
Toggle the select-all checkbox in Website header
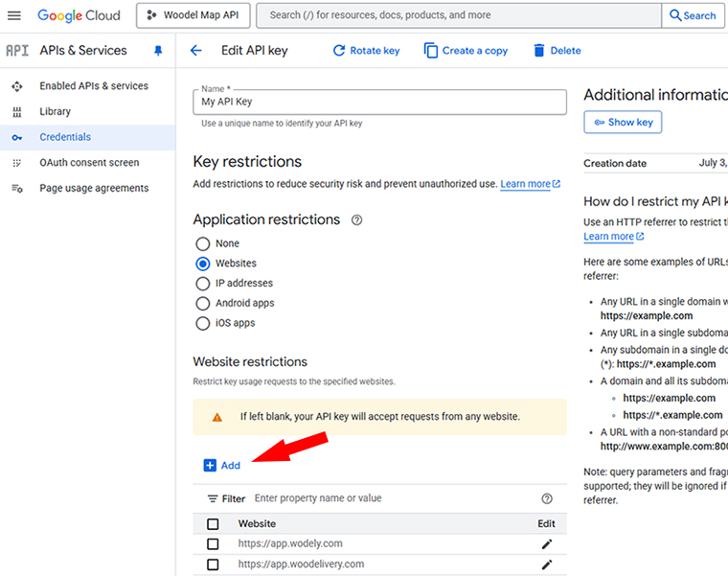point(213,524)
